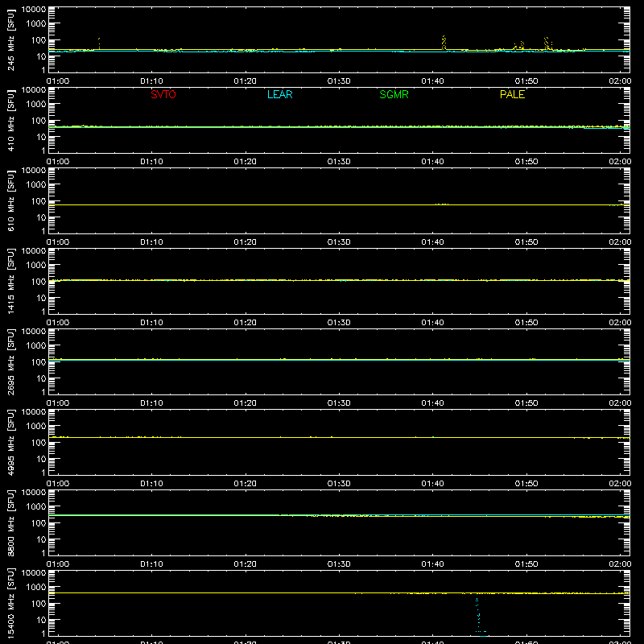Click the yellow burst near 01:52 at 245 MHz
Image resolution: width=644 pixels, height=644 pixels.
point(547,43)
